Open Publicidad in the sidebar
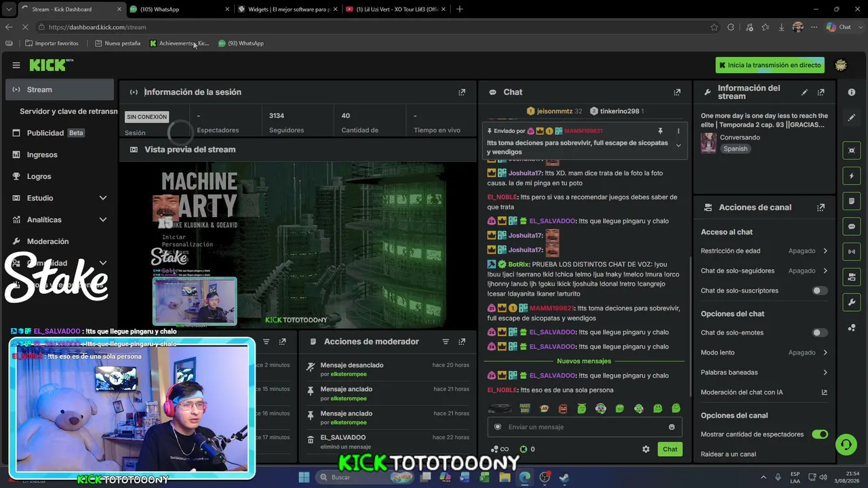This screenshot has height=488, width=868. click(60, 133)
